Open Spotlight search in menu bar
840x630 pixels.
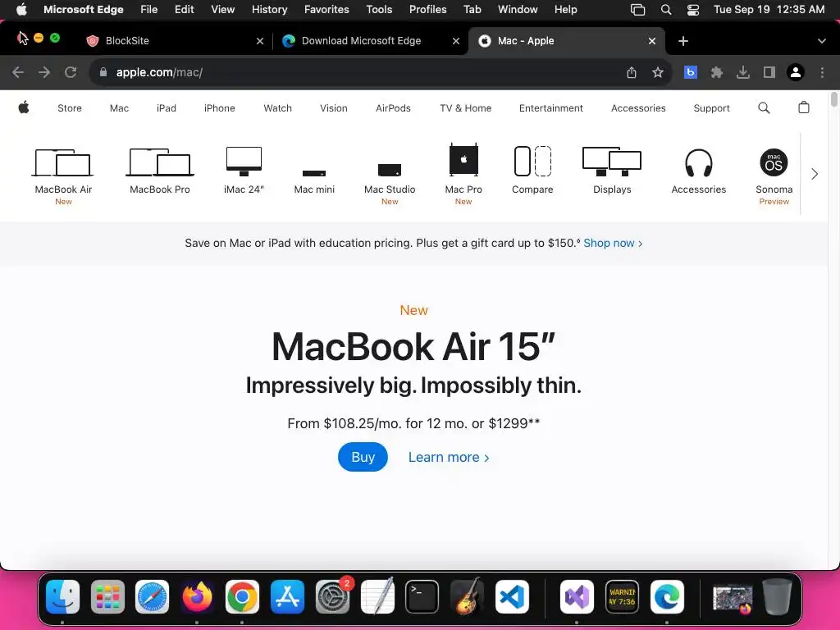coord(666,10)
